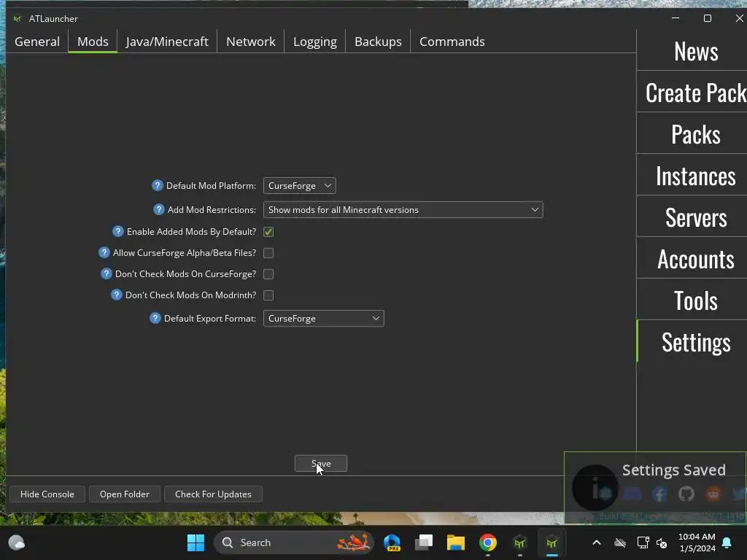
Task: Check Don't Check Mods On CurseForge box
Action: point(268,274)
